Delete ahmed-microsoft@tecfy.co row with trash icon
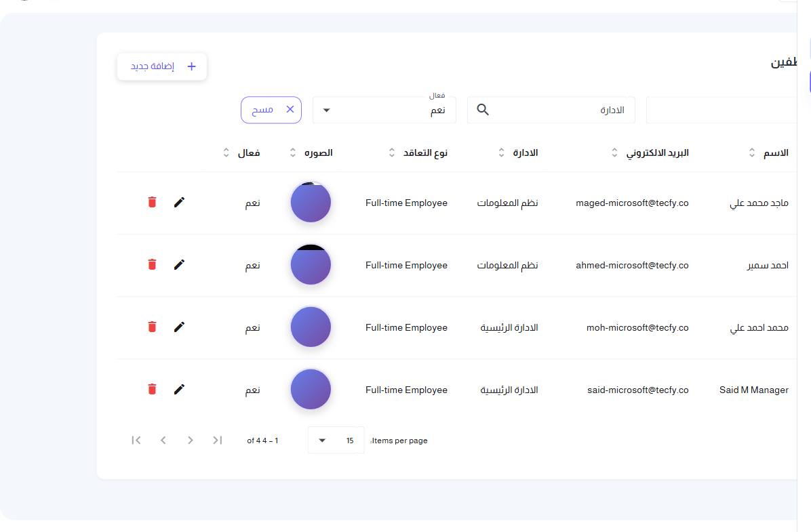 [x=152, y=265]
